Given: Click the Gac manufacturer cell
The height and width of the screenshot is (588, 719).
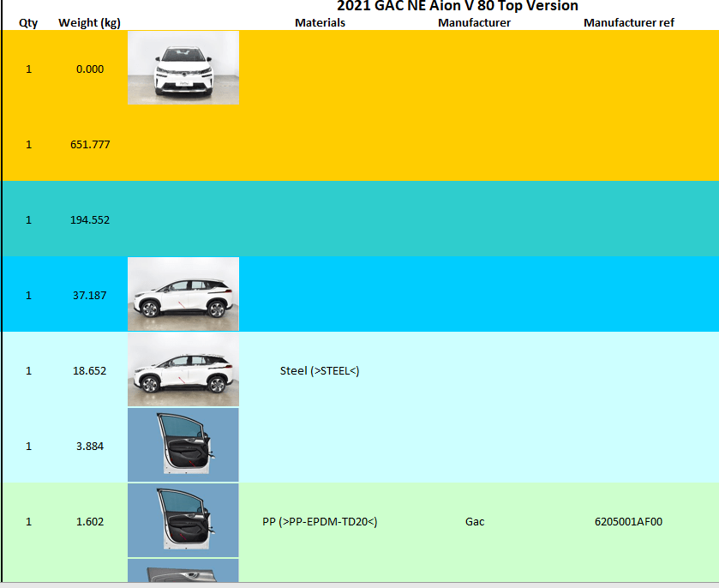Looking at the screenshot, I should [475, 521].
